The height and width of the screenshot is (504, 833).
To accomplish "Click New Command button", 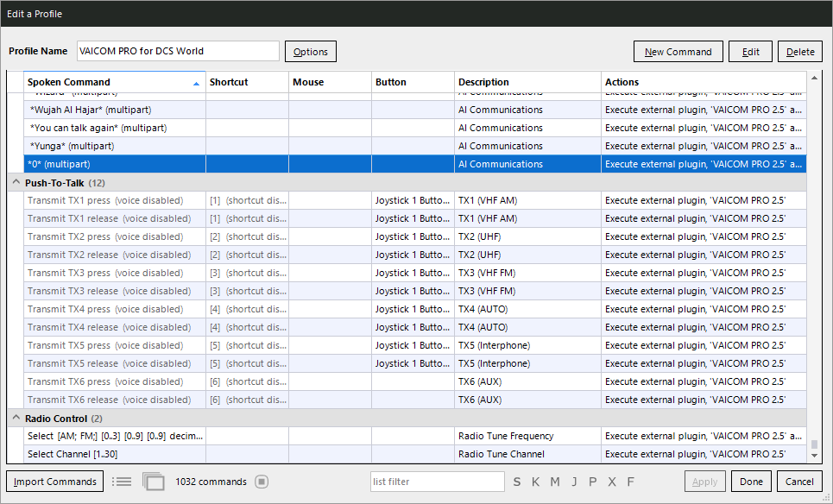I will 678,52.
